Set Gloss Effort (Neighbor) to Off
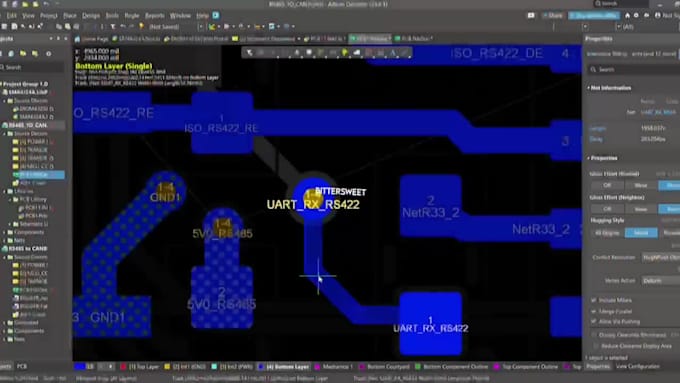Viewport: 680px width, 383px height. 607,209
